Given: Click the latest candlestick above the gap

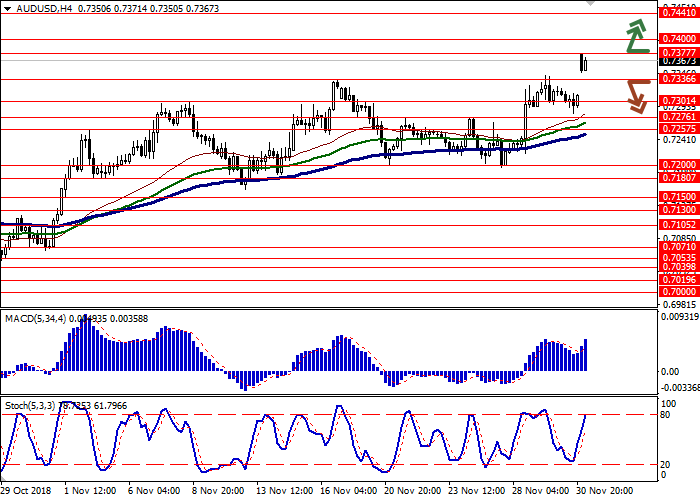Looking at the screenshot, I should click(x=583, y=62).
